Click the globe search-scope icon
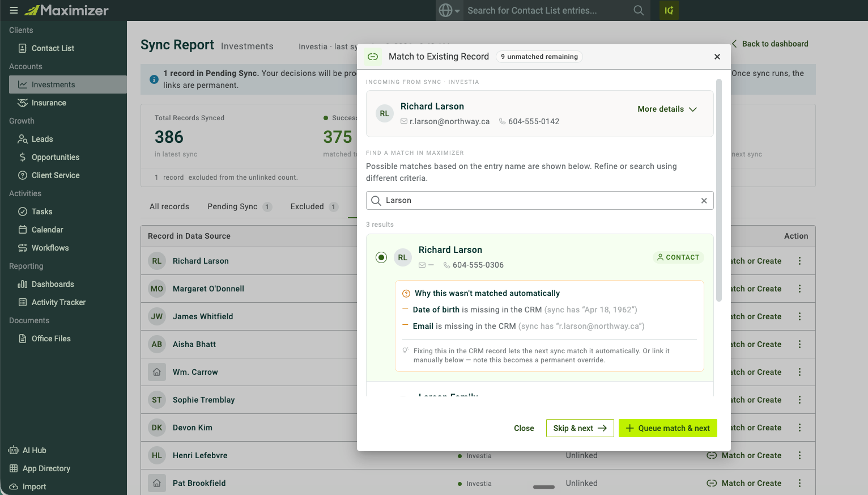 [x=446, y=10]
